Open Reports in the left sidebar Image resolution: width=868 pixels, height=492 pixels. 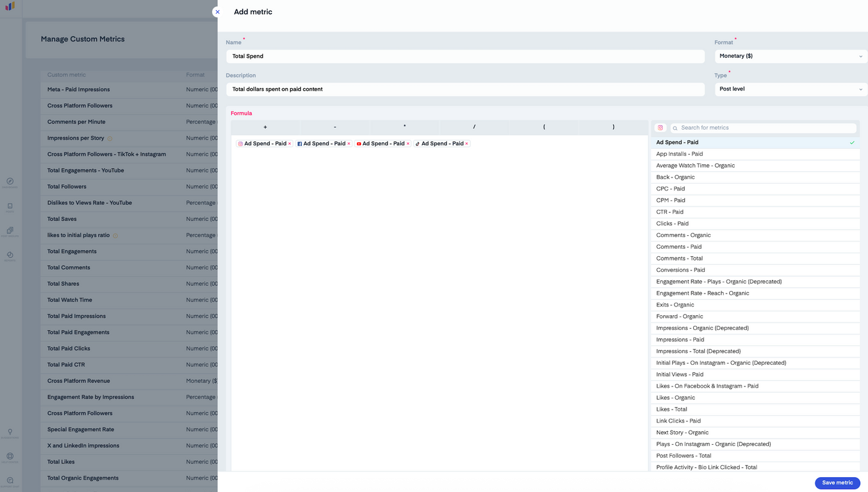10,256
